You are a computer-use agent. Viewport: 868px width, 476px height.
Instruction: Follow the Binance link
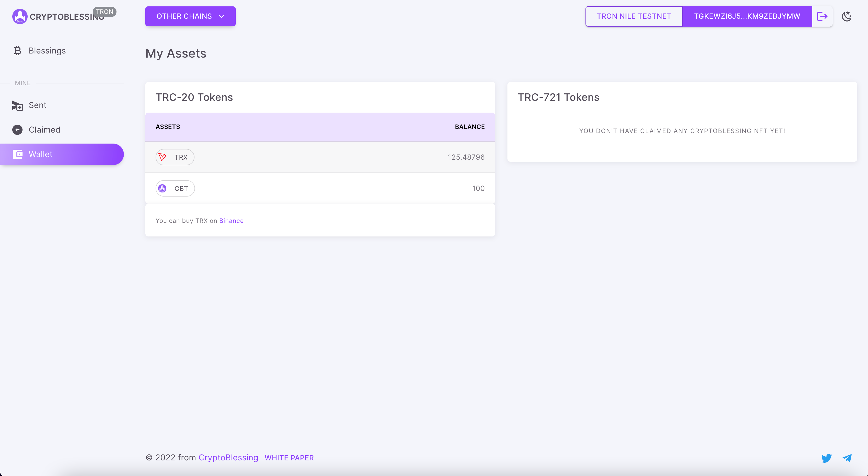(x=231, y=221)
